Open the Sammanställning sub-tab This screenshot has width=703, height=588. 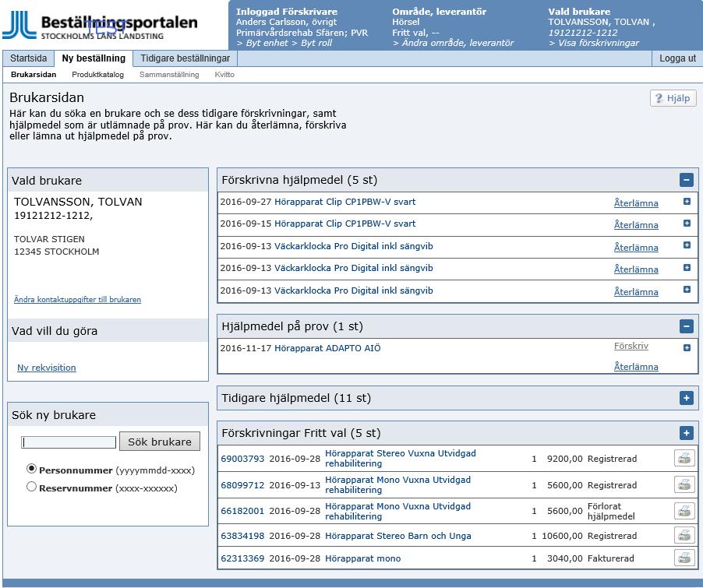click(x=169, y=75)
